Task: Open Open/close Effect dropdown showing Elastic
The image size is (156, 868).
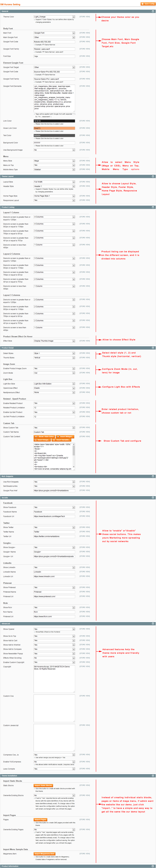Action: click(x=54, y=388)
